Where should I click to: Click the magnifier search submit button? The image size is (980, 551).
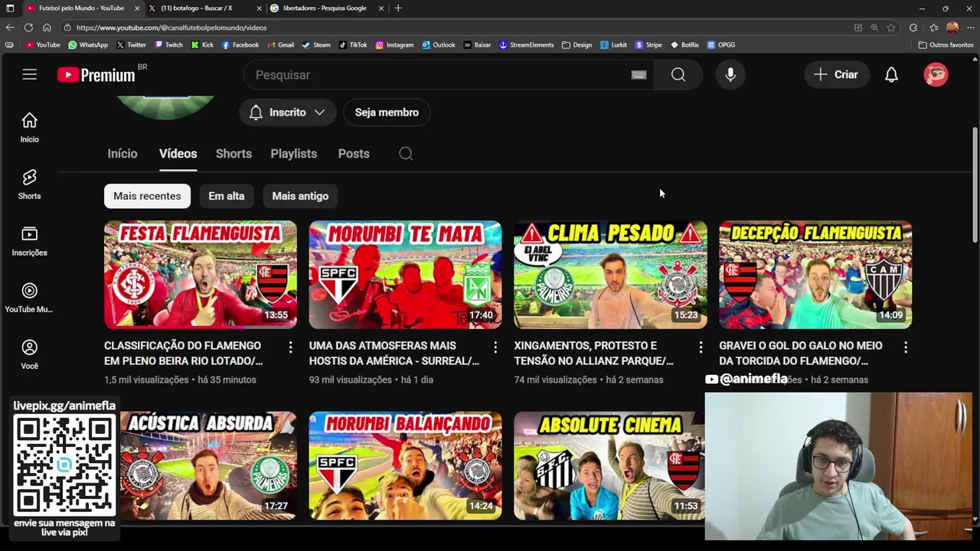(x=678, y=75)
